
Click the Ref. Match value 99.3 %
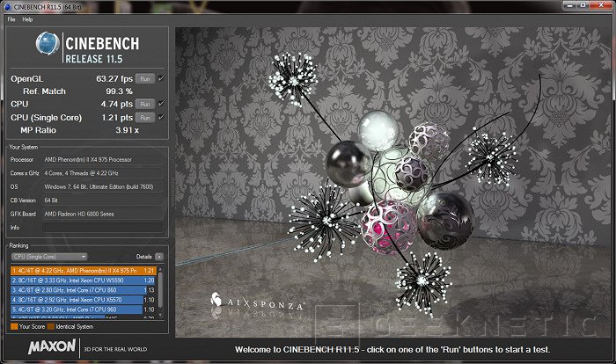119,91
